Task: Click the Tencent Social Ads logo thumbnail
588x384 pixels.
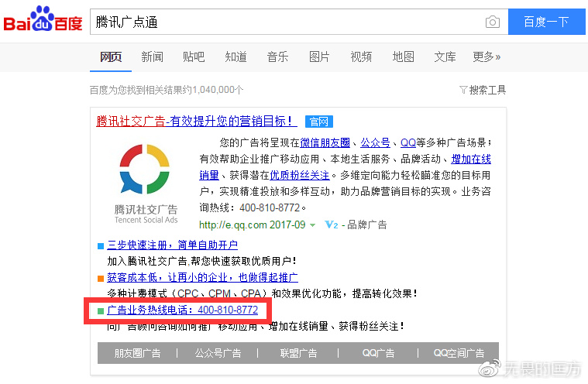Action: (x=146, y=183)
